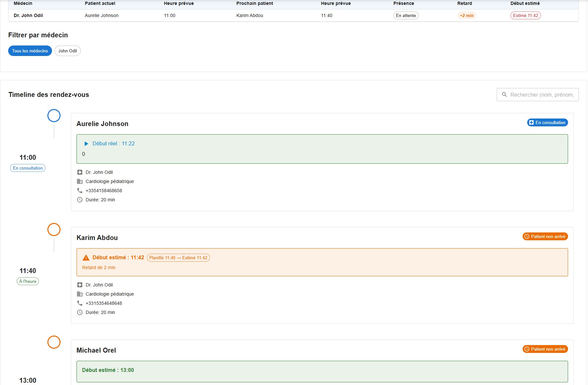588x385 pixels.
Task: Filter appointments by John Odil chip
Action: click(x=67, y=51)
